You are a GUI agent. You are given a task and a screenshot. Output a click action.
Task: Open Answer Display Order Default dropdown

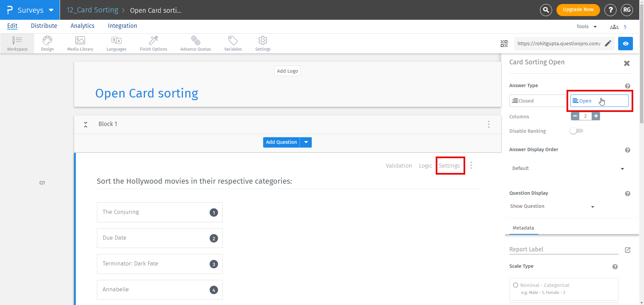(568, 168)
